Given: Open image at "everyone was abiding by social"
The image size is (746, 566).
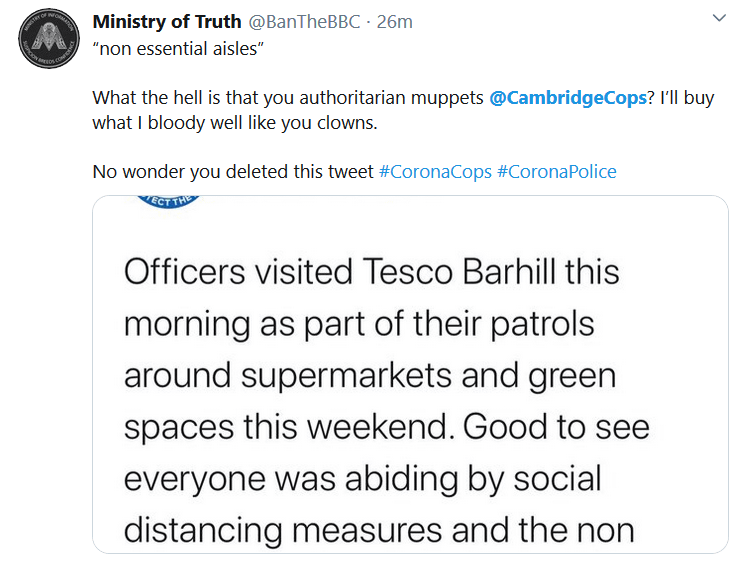Looking at the screenshot, I should (x=363, y=478).
